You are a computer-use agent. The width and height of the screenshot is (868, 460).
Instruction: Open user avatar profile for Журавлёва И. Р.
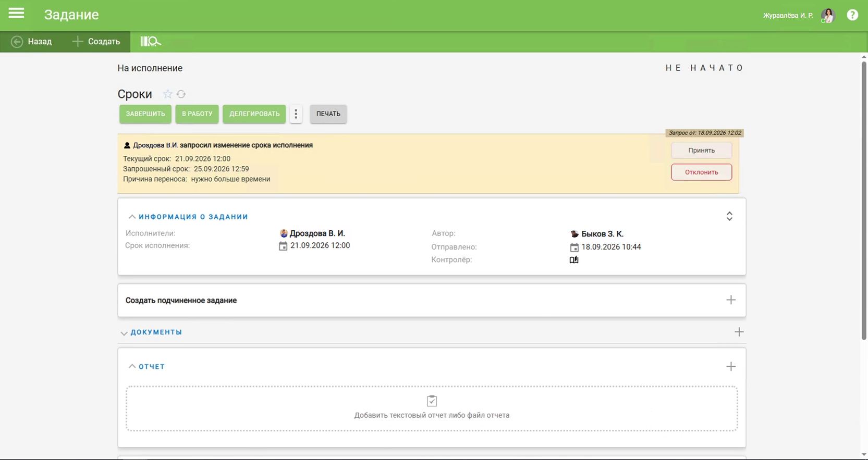coord(828,16)
